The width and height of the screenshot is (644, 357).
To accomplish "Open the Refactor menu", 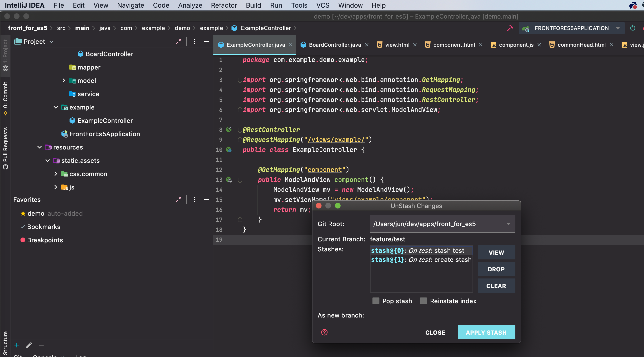I will 224,5.
